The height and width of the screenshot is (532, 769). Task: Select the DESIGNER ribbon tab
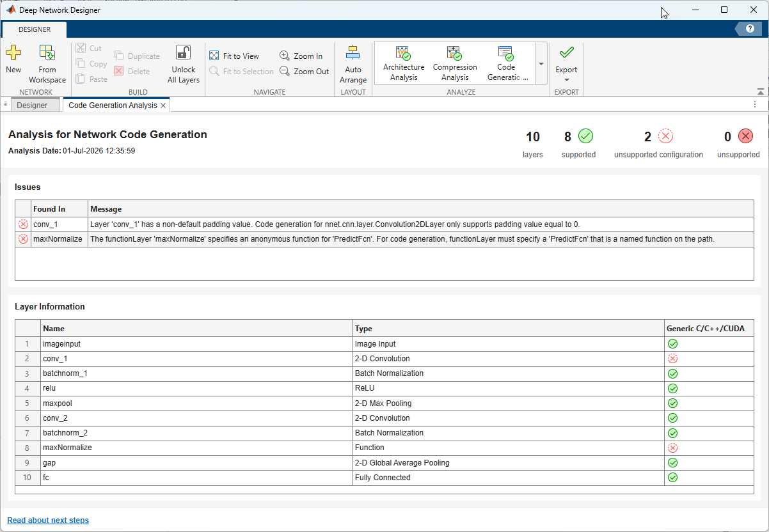click(x=35, y=29)
